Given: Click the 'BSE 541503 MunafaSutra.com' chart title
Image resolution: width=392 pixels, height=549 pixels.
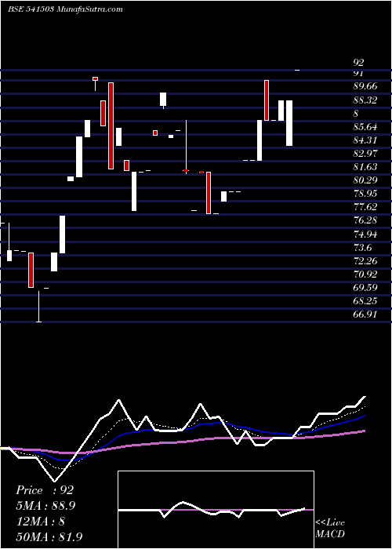Looking at the screenshot, I should point(65,9).
